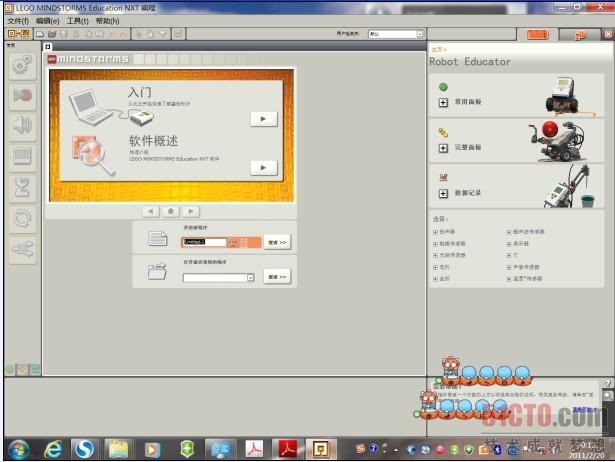Expand the 显示器 selection item

(509, 244)
